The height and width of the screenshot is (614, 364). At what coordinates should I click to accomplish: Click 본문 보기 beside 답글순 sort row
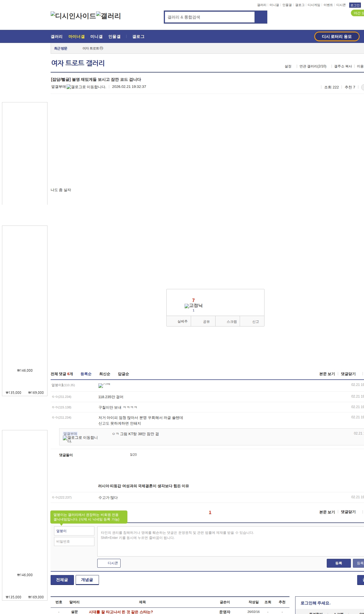327,374
